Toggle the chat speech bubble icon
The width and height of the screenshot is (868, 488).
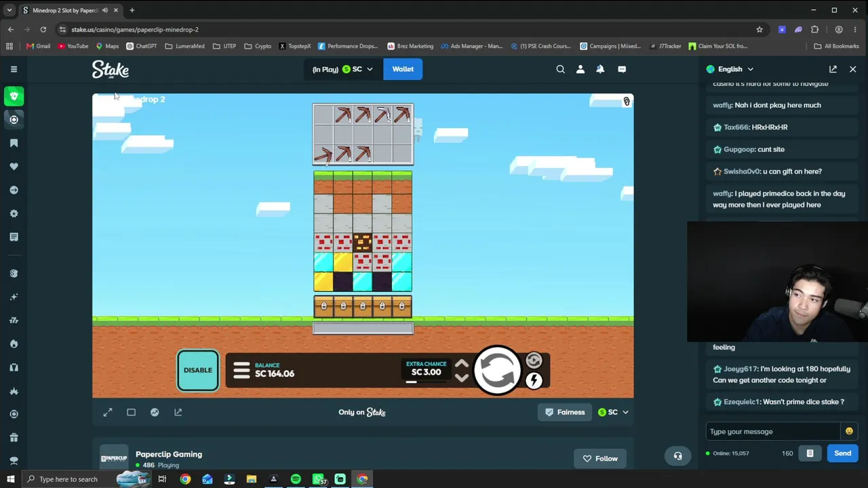(621, 69)
